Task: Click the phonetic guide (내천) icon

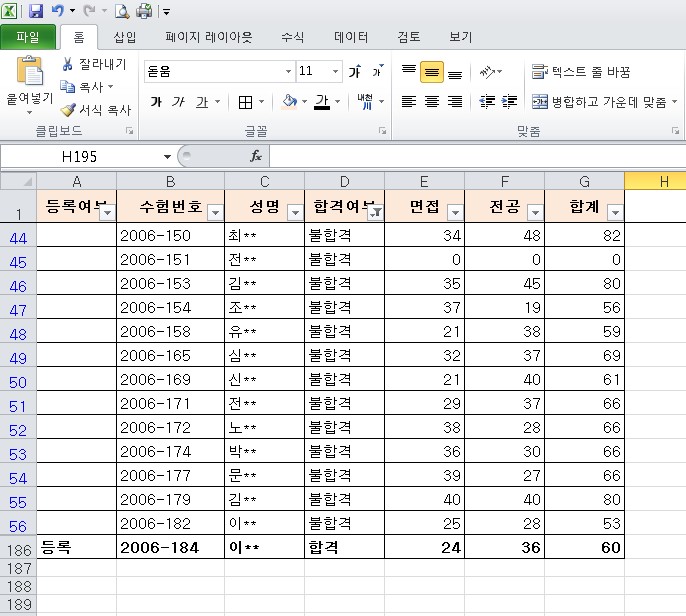Action: [x=364, y=102]
